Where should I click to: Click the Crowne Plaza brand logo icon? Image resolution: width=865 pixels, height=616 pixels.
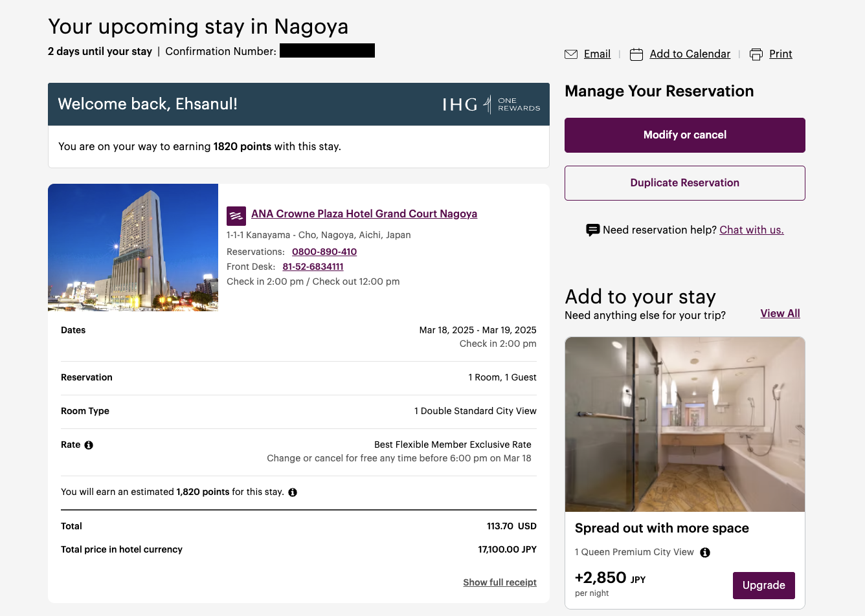(x=236, y=216)
